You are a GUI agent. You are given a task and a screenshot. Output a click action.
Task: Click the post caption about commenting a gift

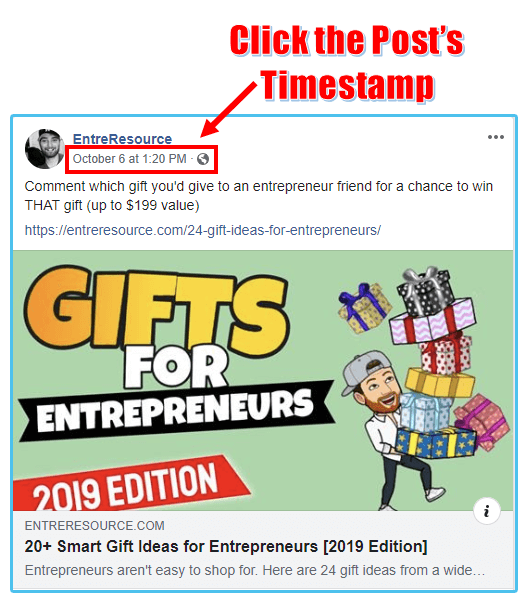259,196
